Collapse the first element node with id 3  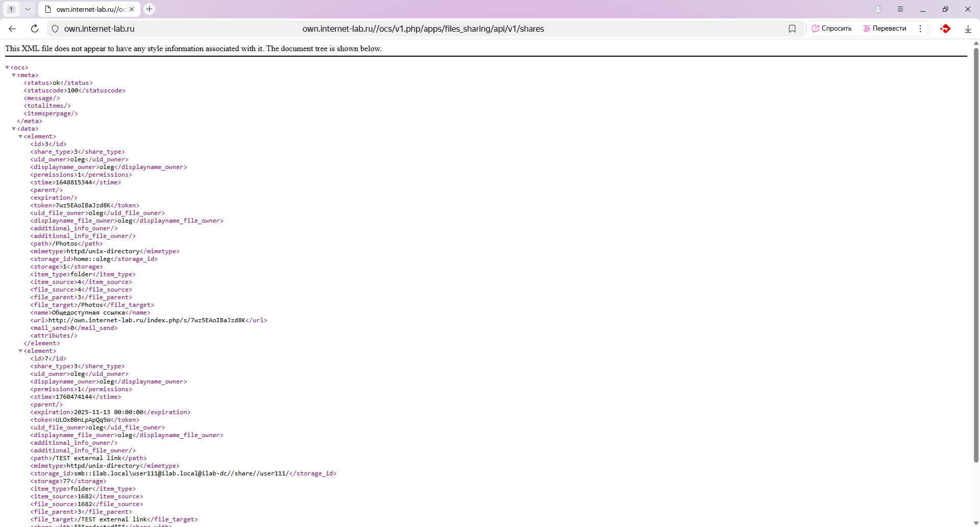[20, 136]
